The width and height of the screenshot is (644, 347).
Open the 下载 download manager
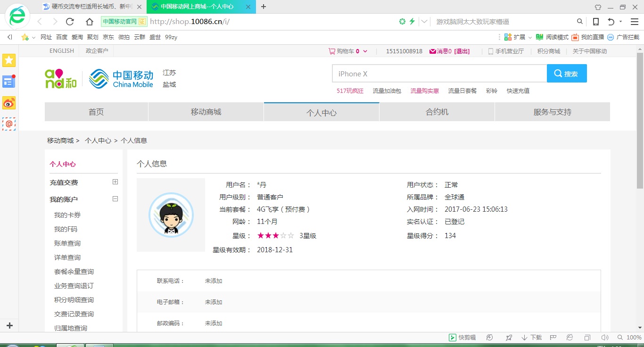pyautogui.click(x=531, y=338)
